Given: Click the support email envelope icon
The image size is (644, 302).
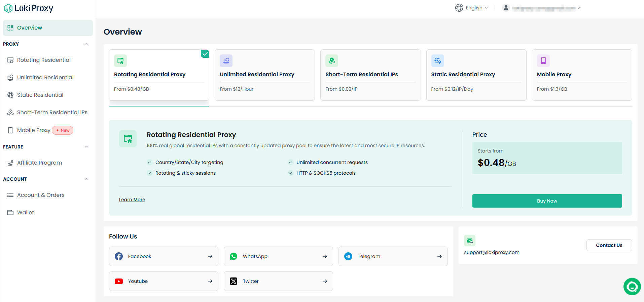Looking at the screenshot, I should (x=470, y=241).
